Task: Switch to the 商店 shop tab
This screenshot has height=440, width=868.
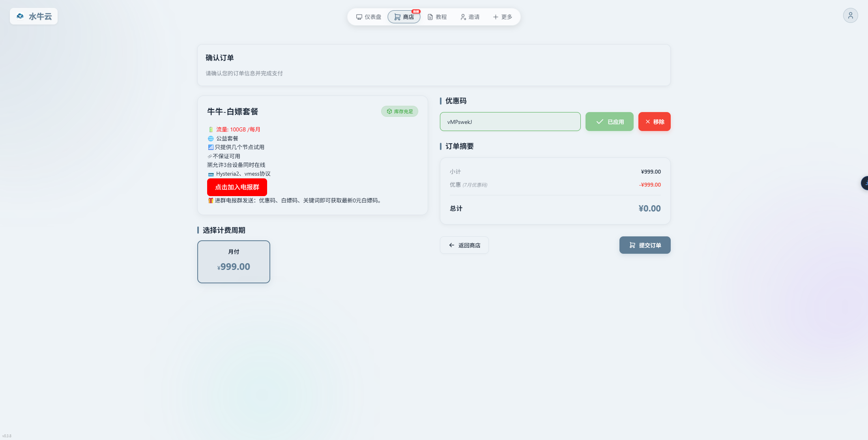Action: point(404,17)
